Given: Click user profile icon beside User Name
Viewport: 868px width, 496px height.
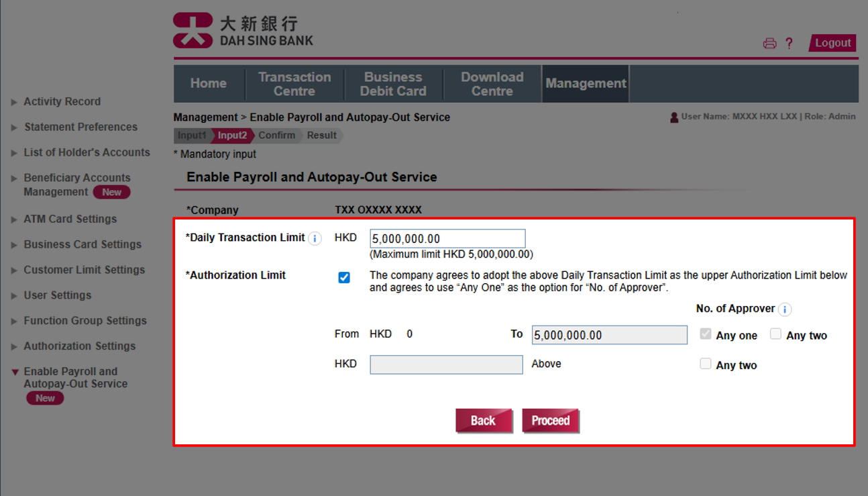Looking at the screenshot, I should pyautogui.click(x=674, y=117).
